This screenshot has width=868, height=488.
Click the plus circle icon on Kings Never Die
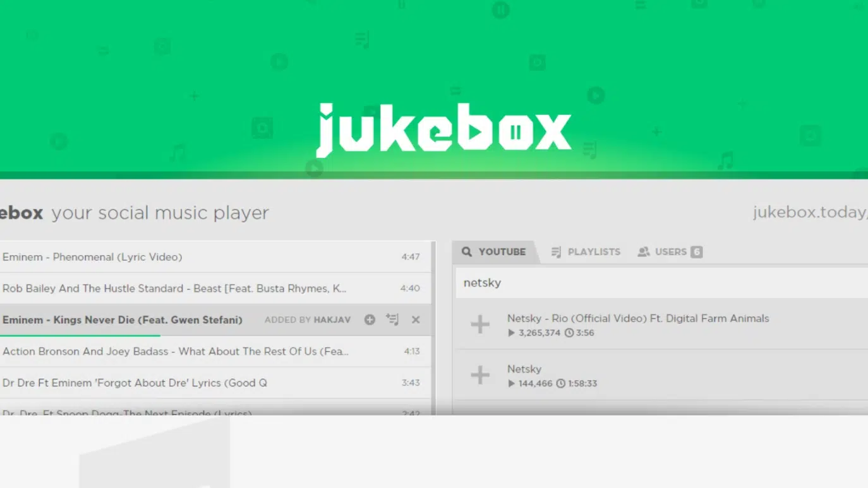click(x=370, y=320)
